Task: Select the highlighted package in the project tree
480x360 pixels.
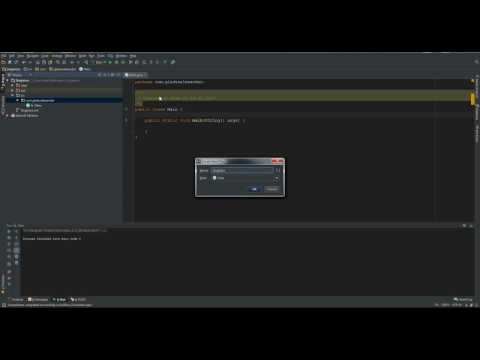Action: (x=38, y=100)
